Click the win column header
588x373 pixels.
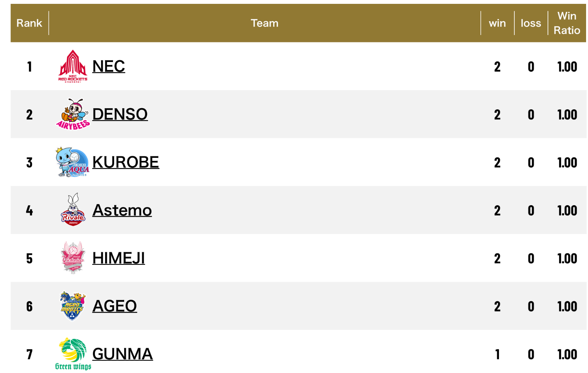[497, 23]
